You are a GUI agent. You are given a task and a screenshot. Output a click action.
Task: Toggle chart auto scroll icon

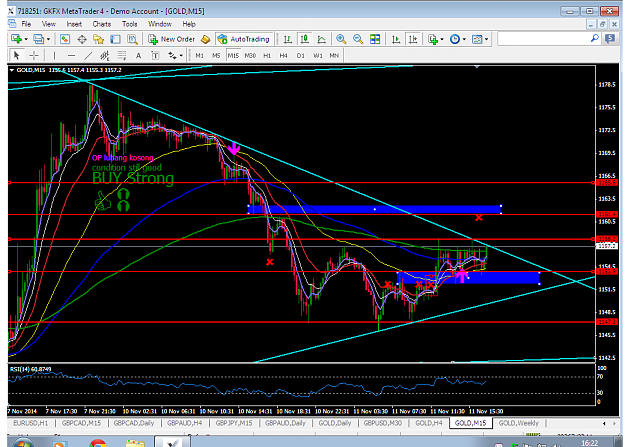click(x=396, y=39)
